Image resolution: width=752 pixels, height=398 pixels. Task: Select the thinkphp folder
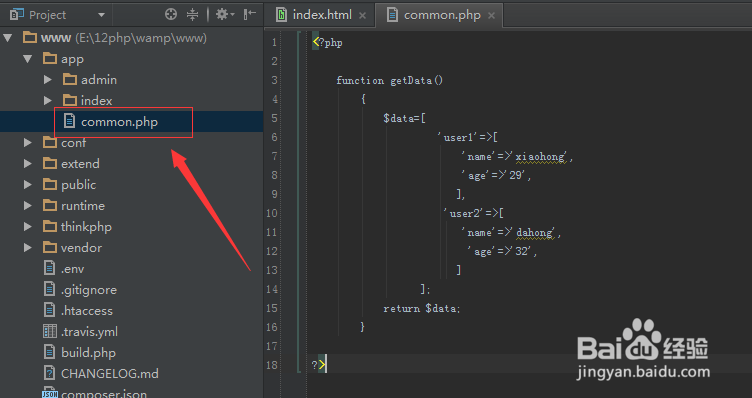(86, 227)
